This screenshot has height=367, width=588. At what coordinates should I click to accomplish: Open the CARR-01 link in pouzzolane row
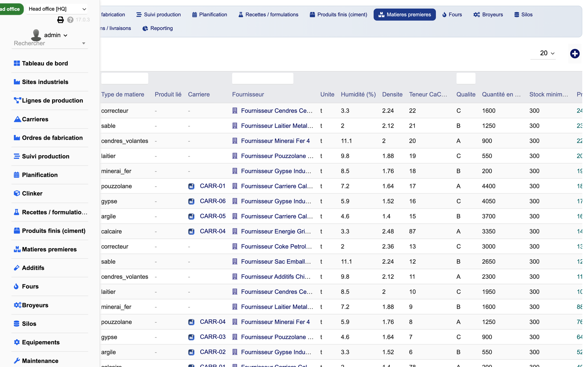213,186
